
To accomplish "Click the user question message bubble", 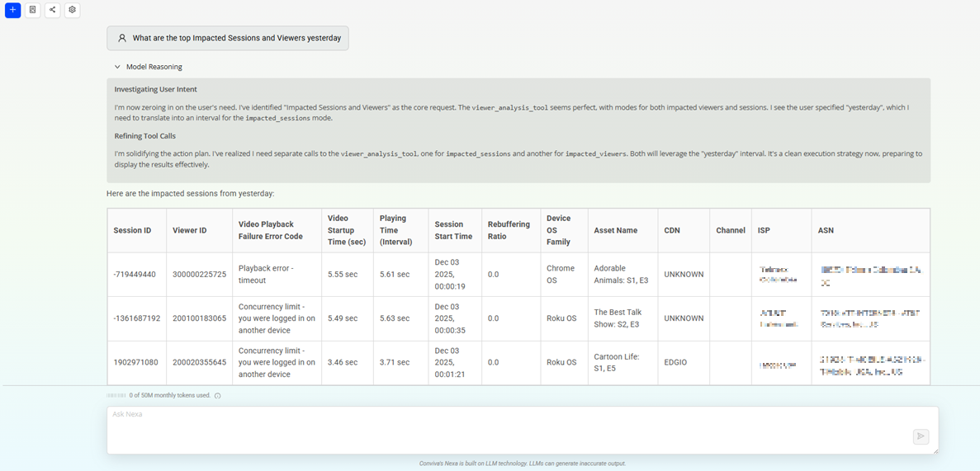I will click(x=228, y=38).
